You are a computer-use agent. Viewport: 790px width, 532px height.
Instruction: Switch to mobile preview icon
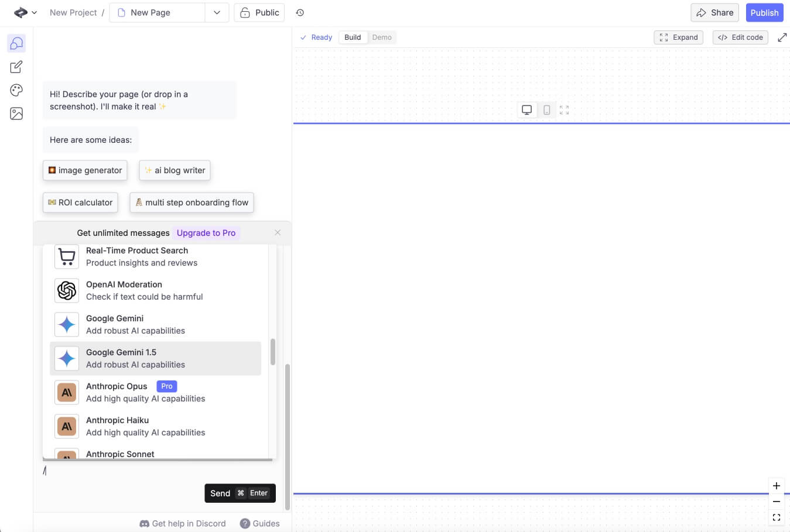(x=546, y=110)
